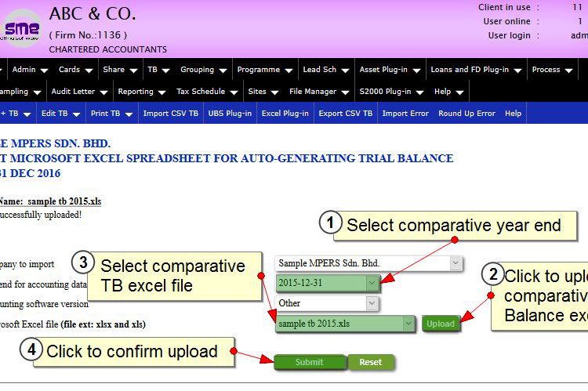Click Import CSV TB toolbar item
The height and width of the screenshot is (391, 588).
(x=171, y=113)
